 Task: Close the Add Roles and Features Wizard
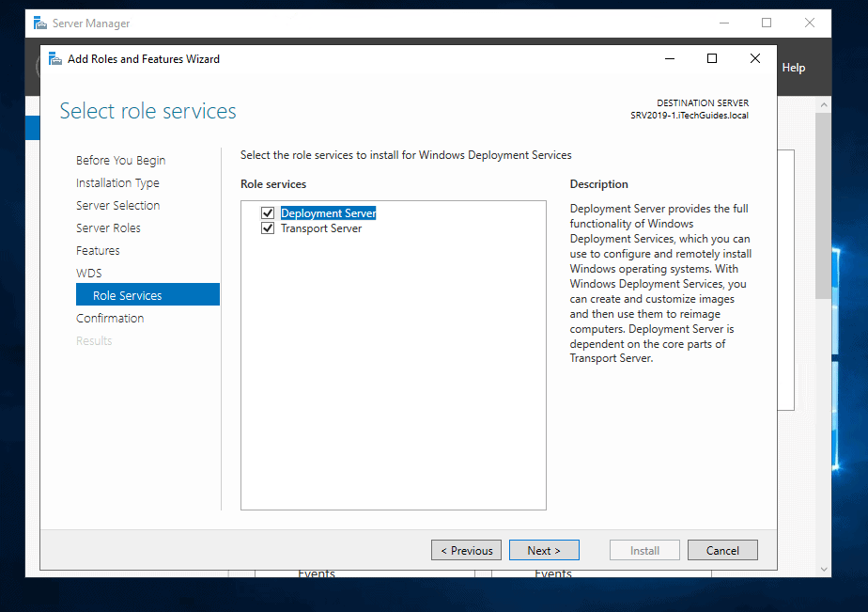[x=754, y=58]
